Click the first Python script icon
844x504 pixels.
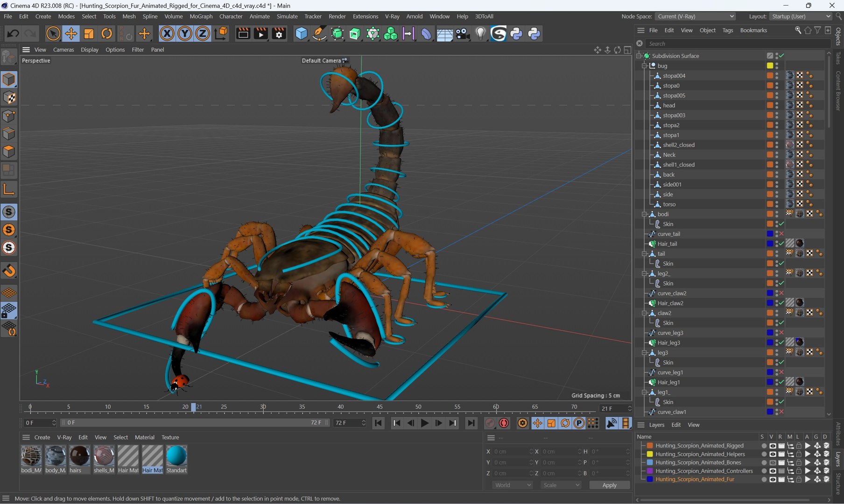coord(516,34)
